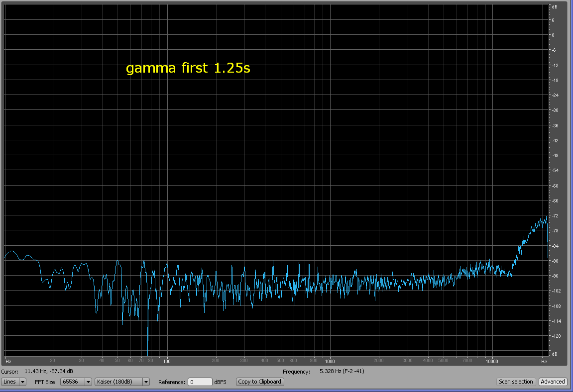Click the dBFS unit label
The image size is (573, 392).
pyautogui.click(x=221, y=382)
